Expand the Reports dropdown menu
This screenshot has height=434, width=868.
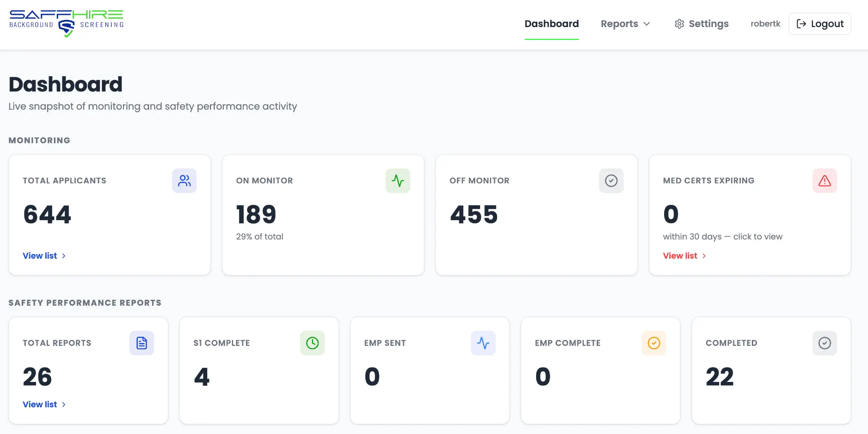click(x=647, y=24)
